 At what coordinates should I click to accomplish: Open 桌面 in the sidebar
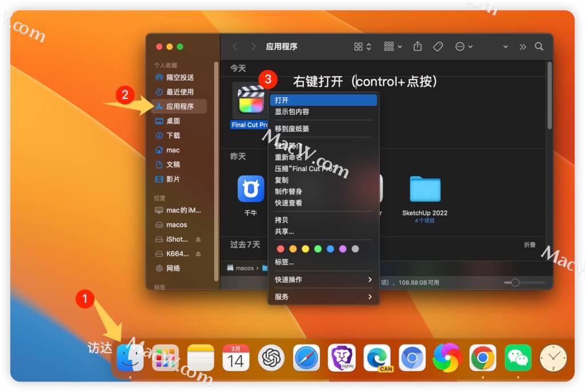pyautogui.click(x=179, y=121)
